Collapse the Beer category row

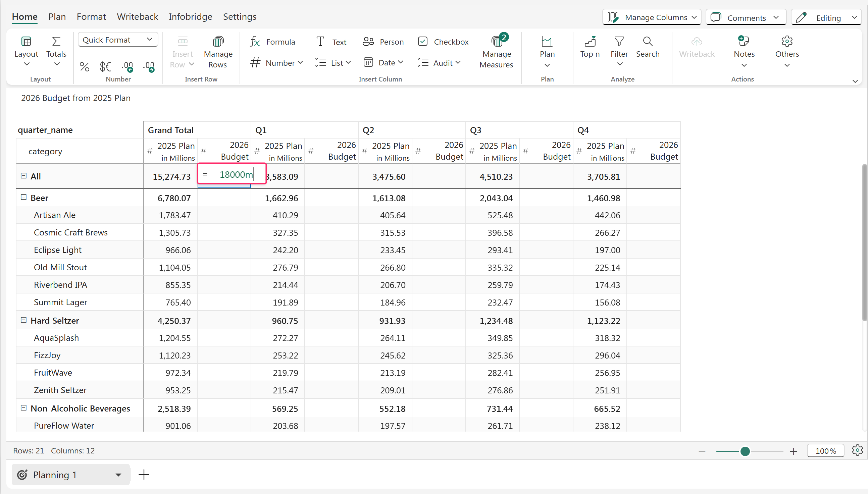click(x=23, y=197)
